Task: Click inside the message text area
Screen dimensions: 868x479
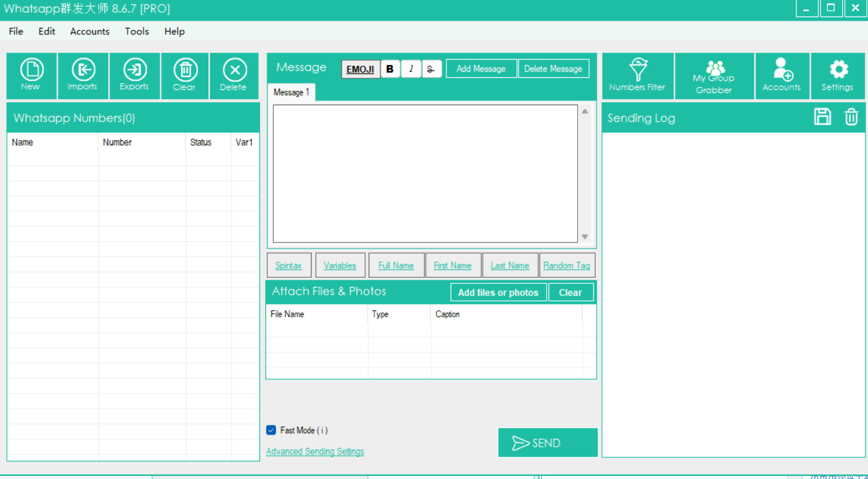Action: (x=425, y=173)
